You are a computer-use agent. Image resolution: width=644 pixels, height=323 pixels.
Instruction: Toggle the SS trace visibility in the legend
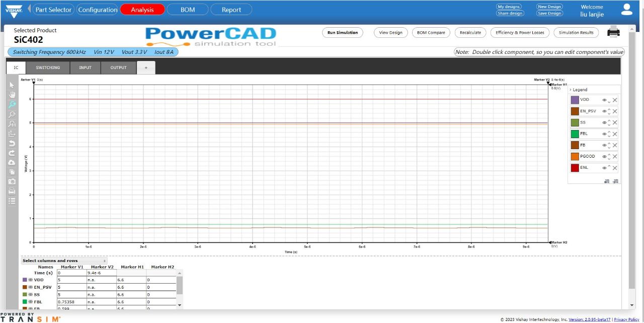(603, 122)
